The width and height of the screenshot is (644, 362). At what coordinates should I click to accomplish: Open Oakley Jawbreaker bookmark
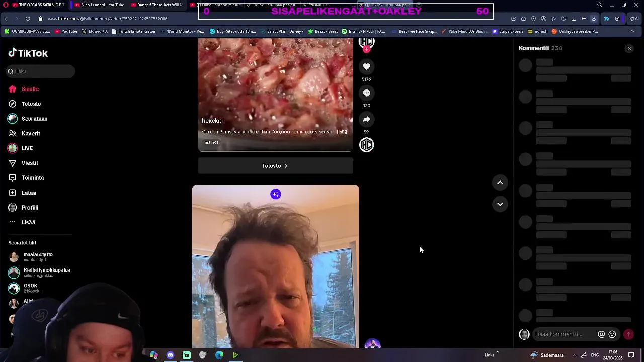pyautogui.click(x=575, y=31)
